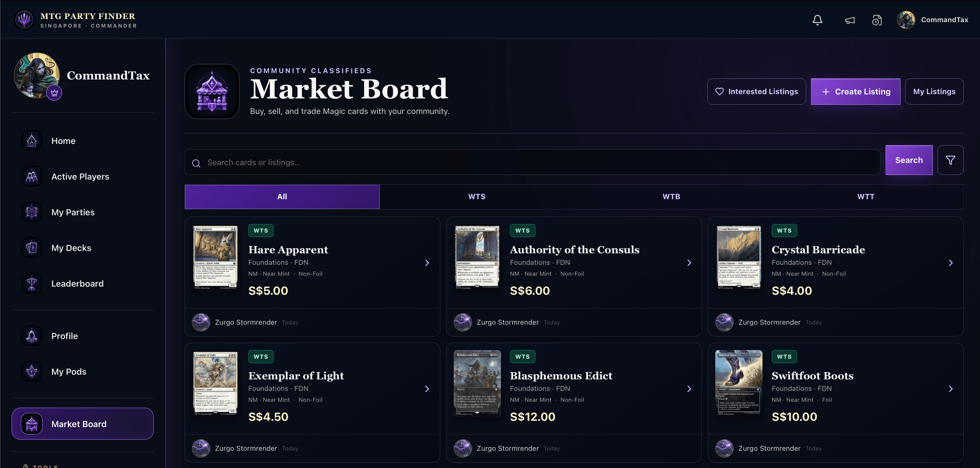The image size is (980, 468).
Task: Open Exemplar of Light card thumbnail
Action: tap(215, 383)
